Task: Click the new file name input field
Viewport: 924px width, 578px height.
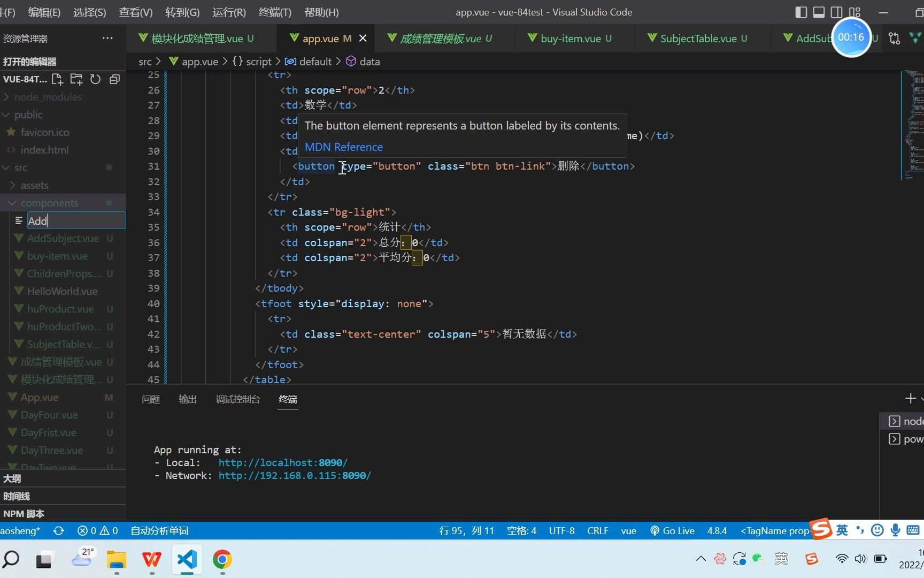Action: (x=76, y=220)
